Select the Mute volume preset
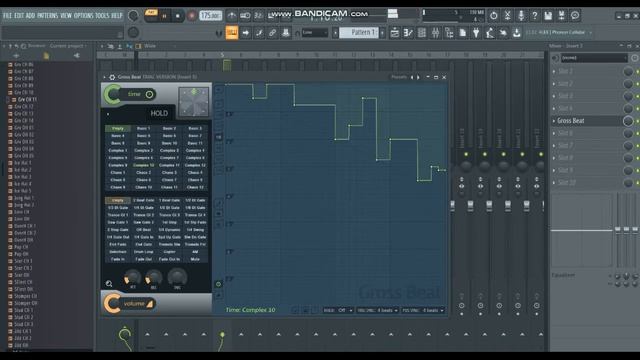The image size is (640, 360). pos(195,259)
